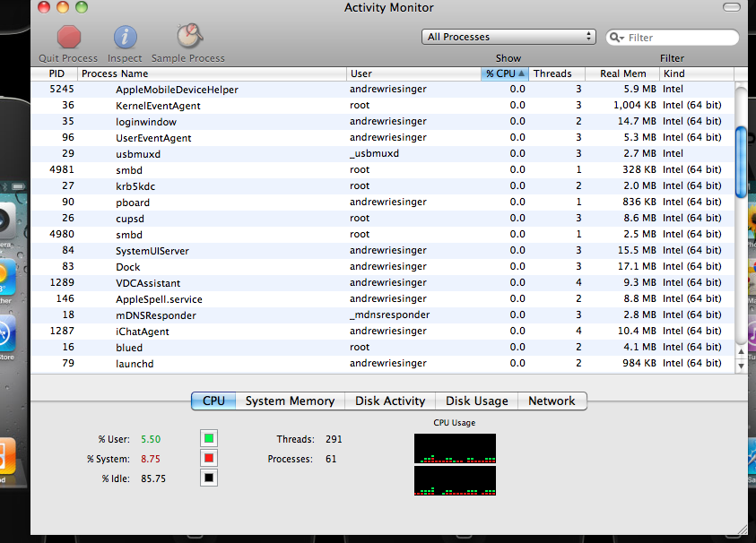Switch to the Disk Usage tab

[x=477, y=401]
